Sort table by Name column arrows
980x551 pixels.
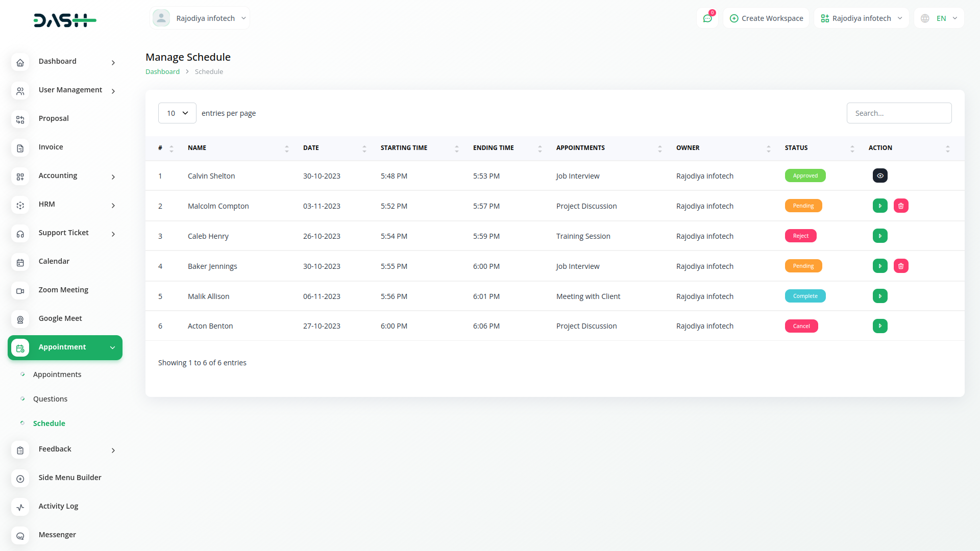pos(286,148)
